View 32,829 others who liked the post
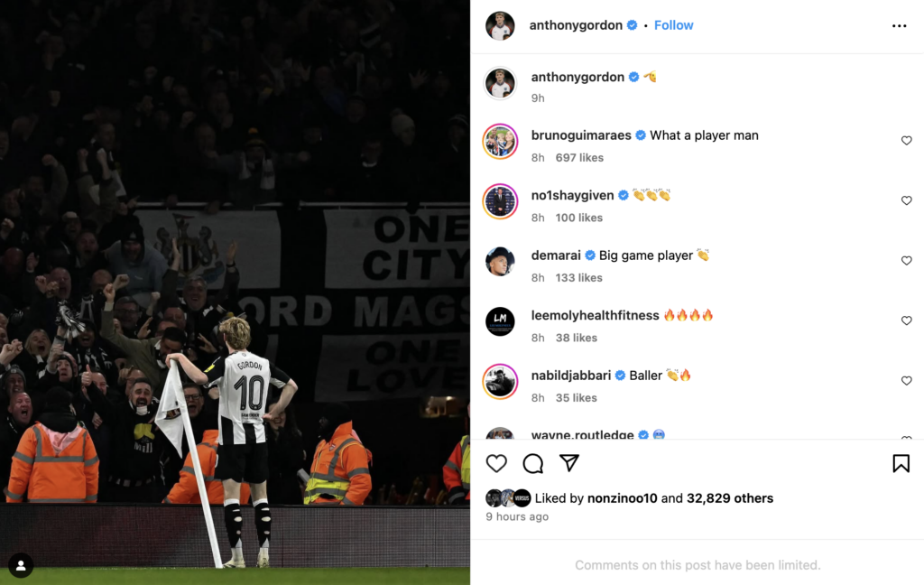Image resolution: width=924 pixels, height=585 pixels. 729,498
